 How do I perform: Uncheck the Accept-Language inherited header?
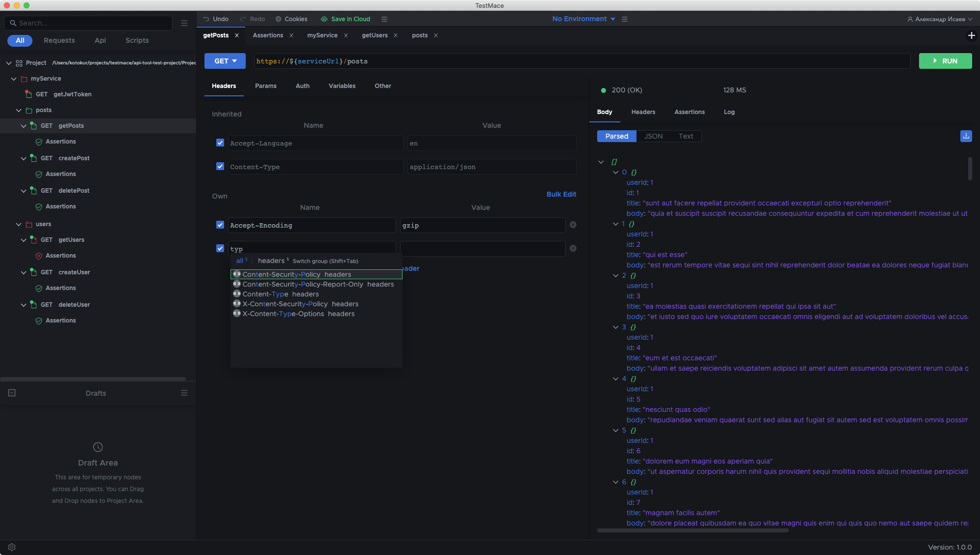coord(220,143)
